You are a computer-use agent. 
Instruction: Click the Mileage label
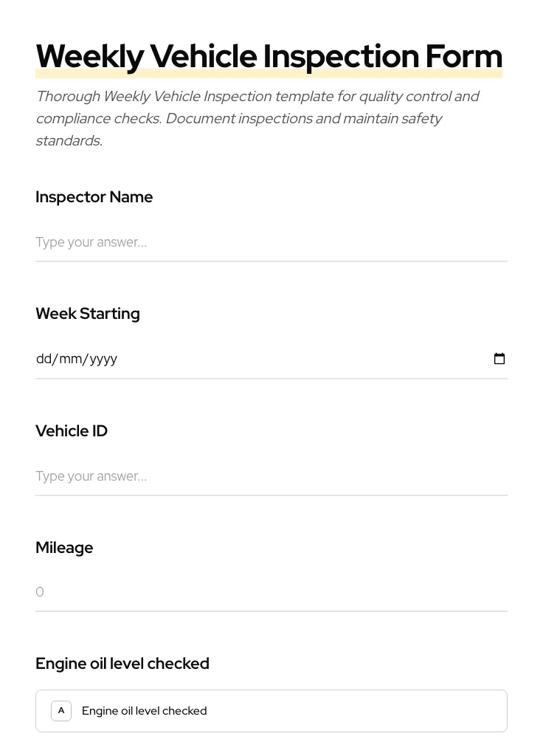click(x=64, y=548)
